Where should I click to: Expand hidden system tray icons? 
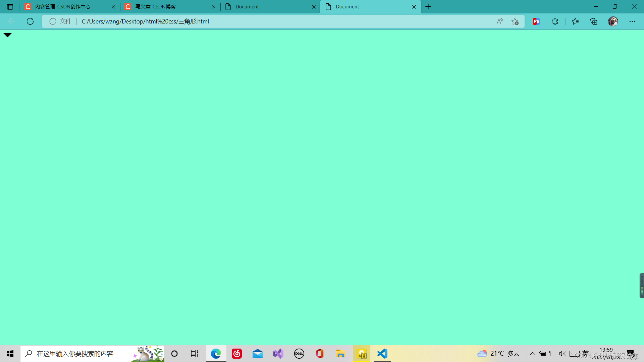click(532, 354)
